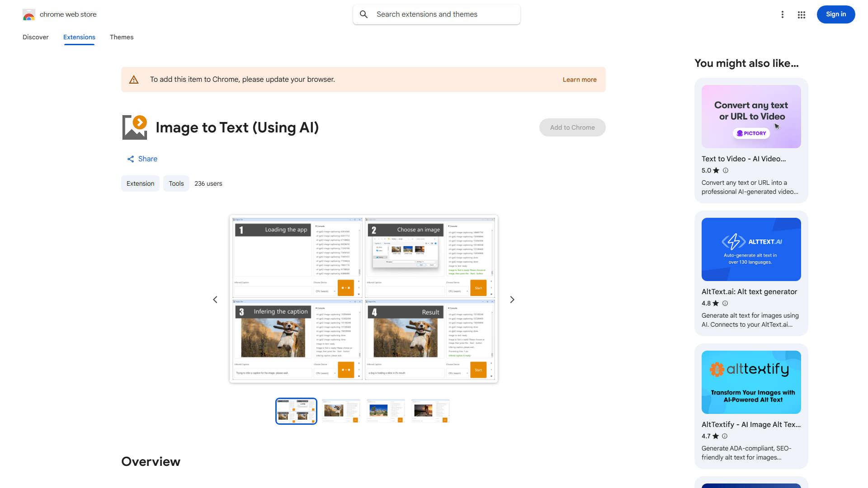Click the Chrome Web Store logo
Viewport: 868px width, 488px height.
click(28, 14)
